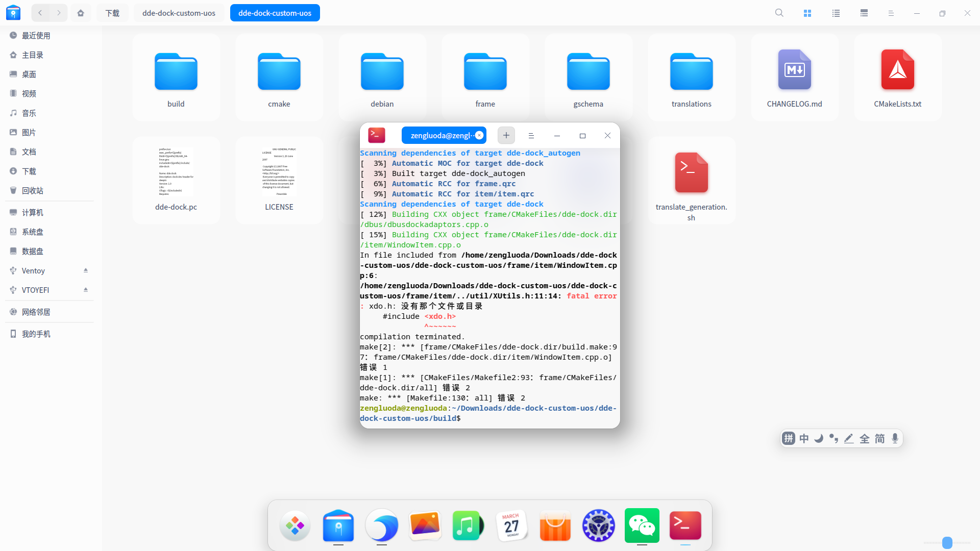Close the zengluoda terminal tab

[479, 135]
